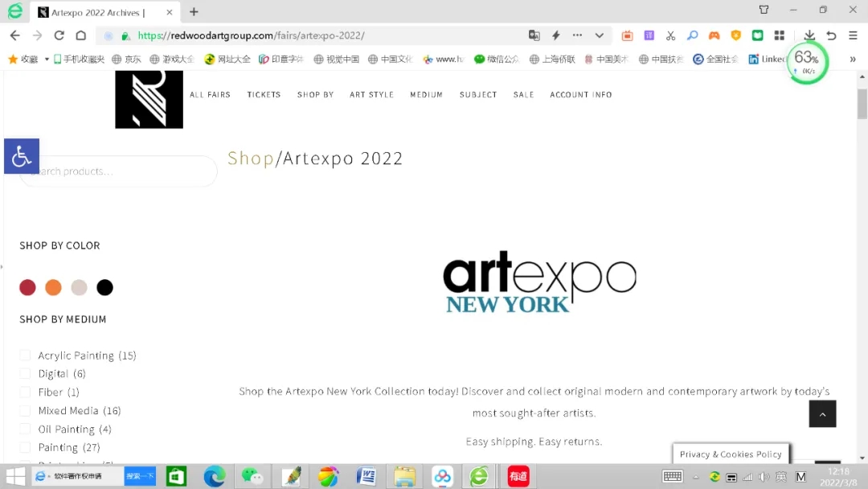
Task: Open a new tab with plus button
Action: 194,11
